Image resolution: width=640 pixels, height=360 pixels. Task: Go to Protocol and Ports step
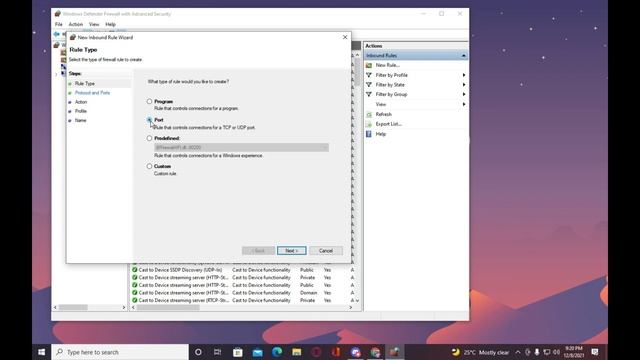[92, 93]
